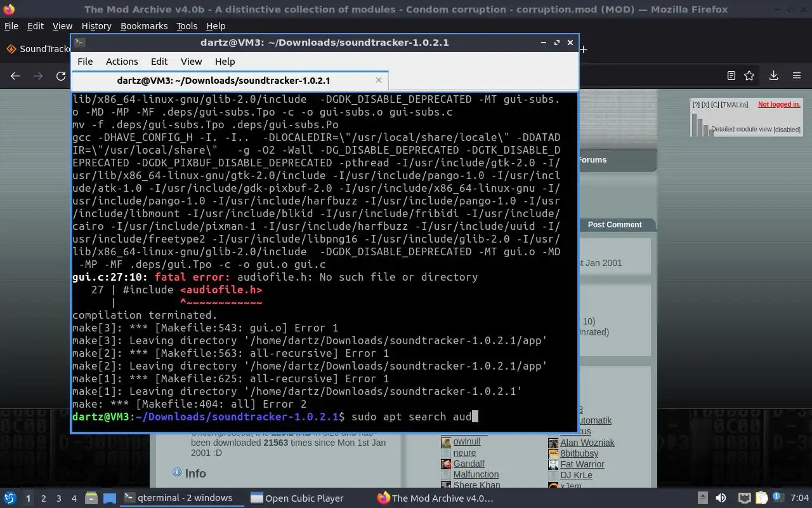This screenshot has height=508, width=812.
Task: Open the Fat Warrior profile link
Action: click(582, 464)
